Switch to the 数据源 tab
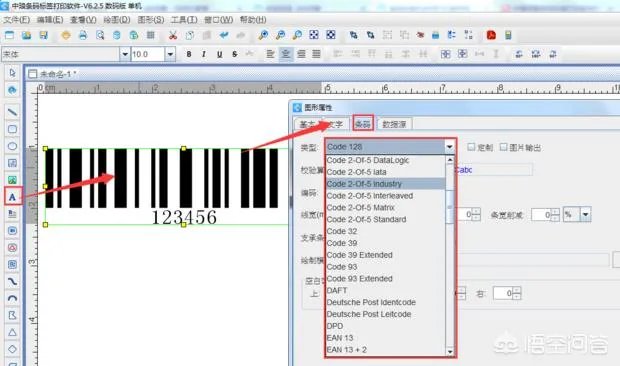Viewport: 620px width, 366px height. (x=394, y=125)
